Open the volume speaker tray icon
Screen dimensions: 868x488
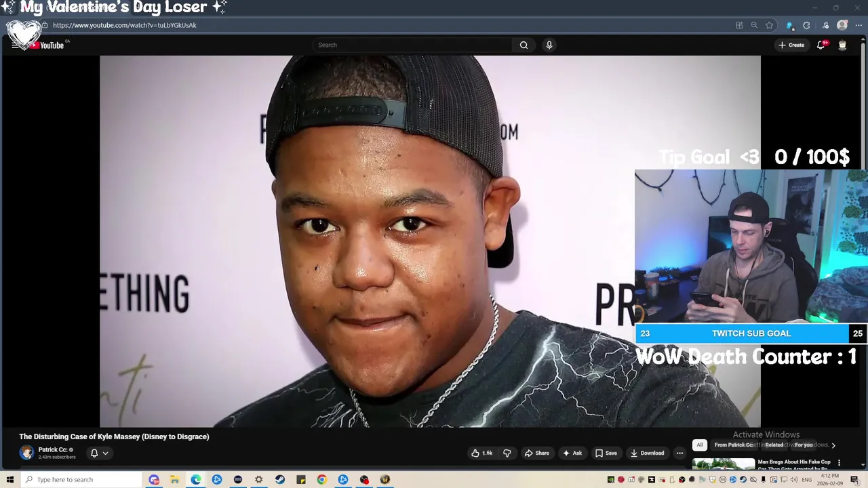[793, 480]
